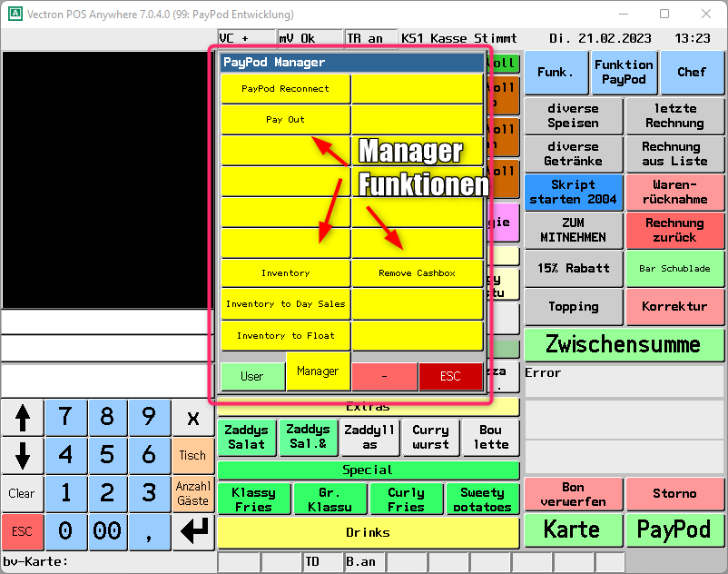728x574 pixels.
Task: Click keypad digit 1
Action: [x=65, y=493]
